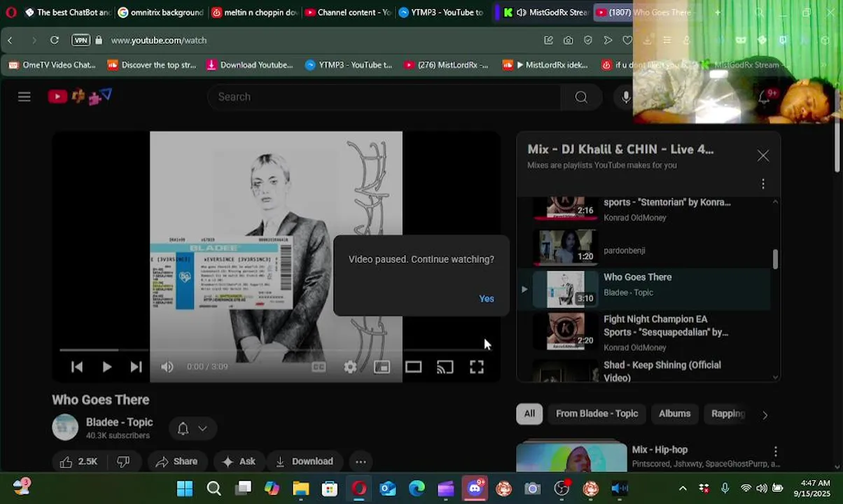Toggle closed captions on the player
Screen dimensions: 843x504
319,367
